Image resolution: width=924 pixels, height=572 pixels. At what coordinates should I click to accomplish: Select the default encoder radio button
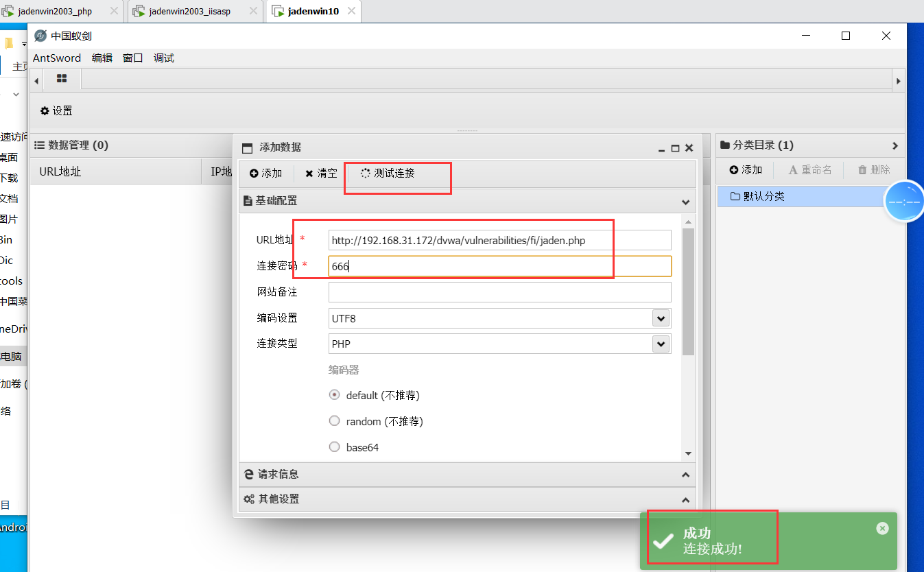point(335,395)
